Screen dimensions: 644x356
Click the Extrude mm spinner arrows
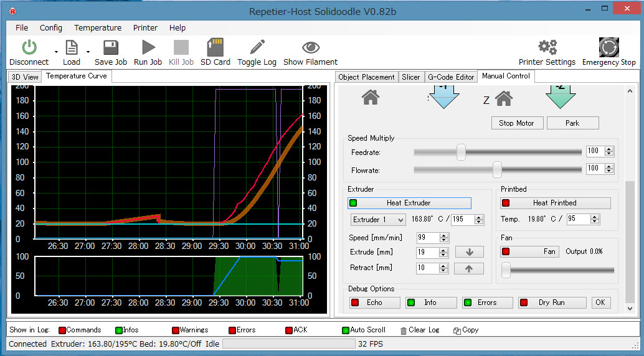[x=443, y=253]
